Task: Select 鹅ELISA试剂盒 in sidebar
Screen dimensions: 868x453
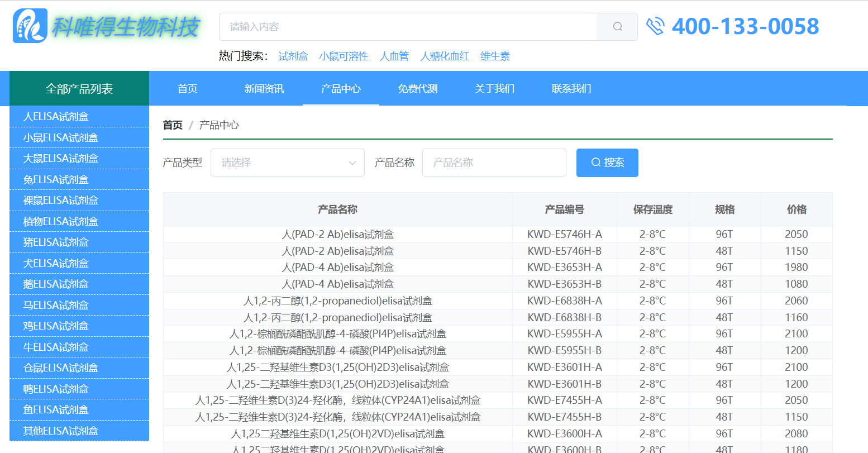Action: pos(79,284)
